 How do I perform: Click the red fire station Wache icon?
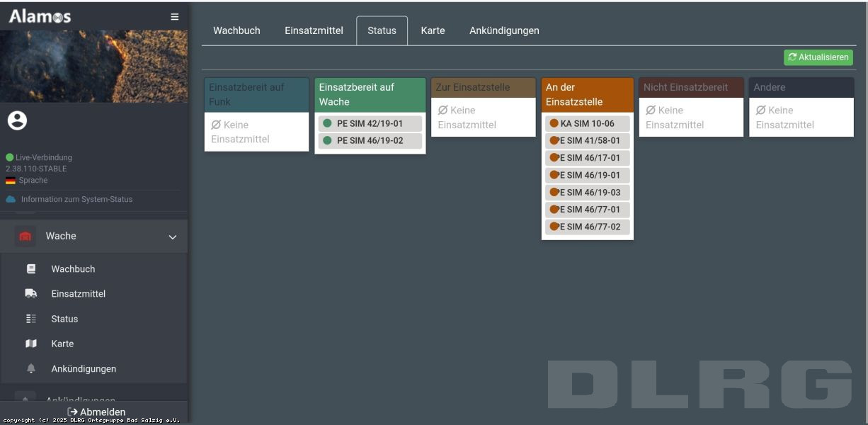click(x=25, y=237)
